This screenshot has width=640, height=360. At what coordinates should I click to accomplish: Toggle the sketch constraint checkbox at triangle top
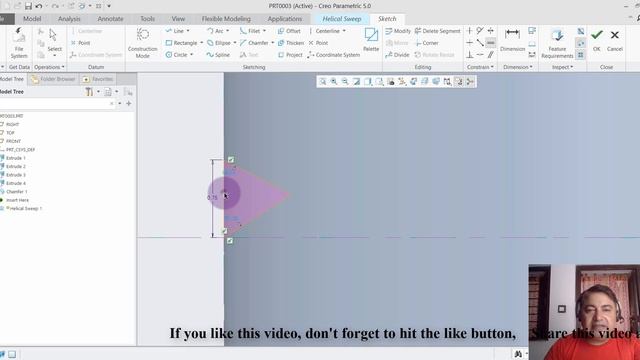coord(231,160)
